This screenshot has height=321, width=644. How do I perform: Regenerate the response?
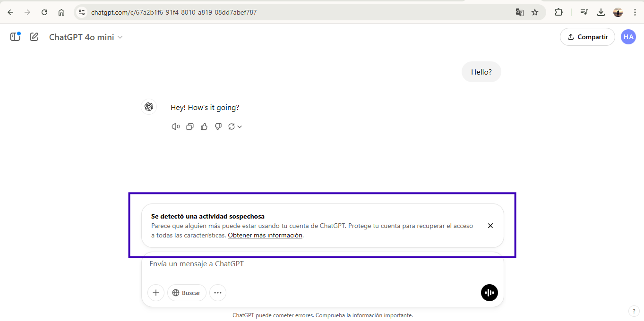point(232,127)
